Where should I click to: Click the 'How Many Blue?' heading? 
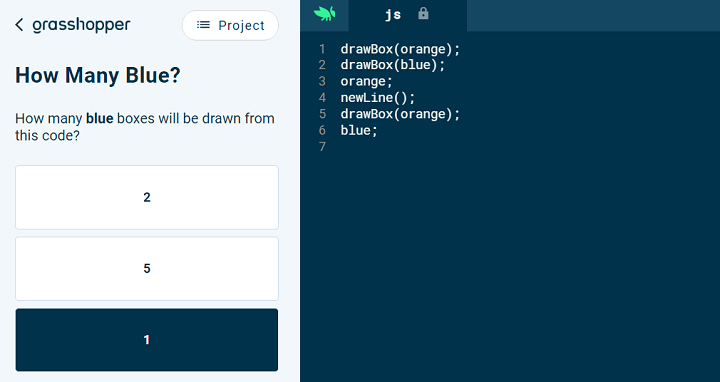pyautogui.click(x=98, y=75)
